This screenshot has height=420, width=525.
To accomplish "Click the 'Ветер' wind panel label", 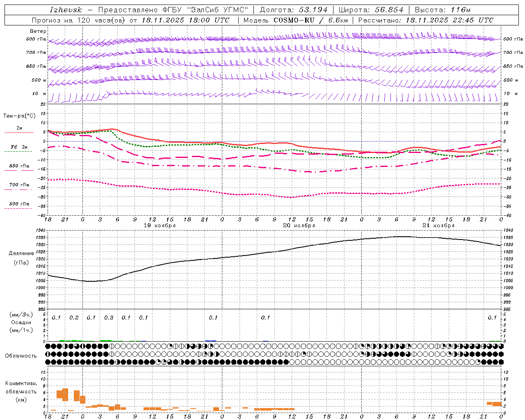I will [38, 31].
